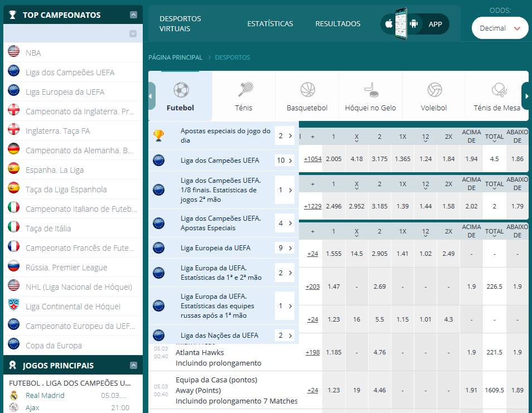Collapse the Top Campeonatos panel

(x=133, y=15)
